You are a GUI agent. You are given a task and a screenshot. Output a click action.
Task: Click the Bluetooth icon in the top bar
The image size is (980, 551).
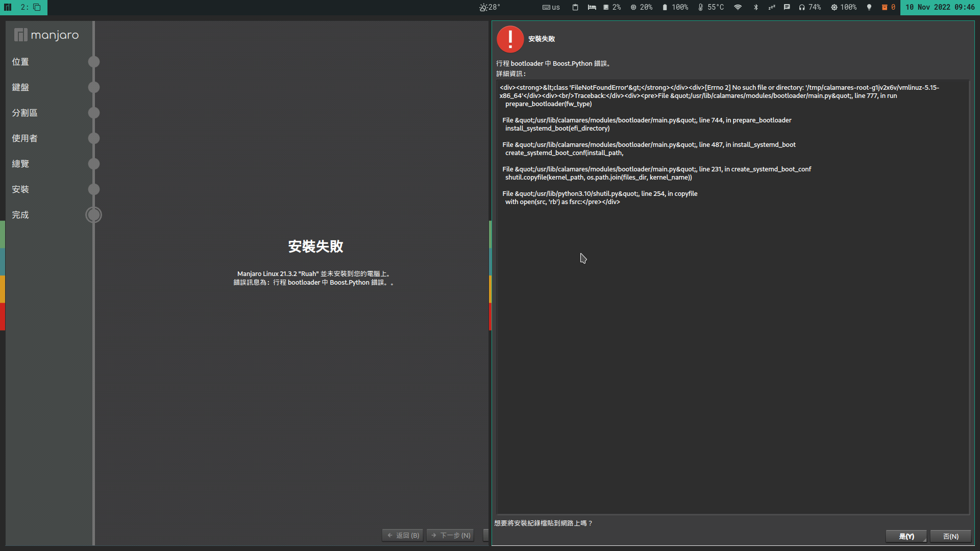[x=756, y=7]
